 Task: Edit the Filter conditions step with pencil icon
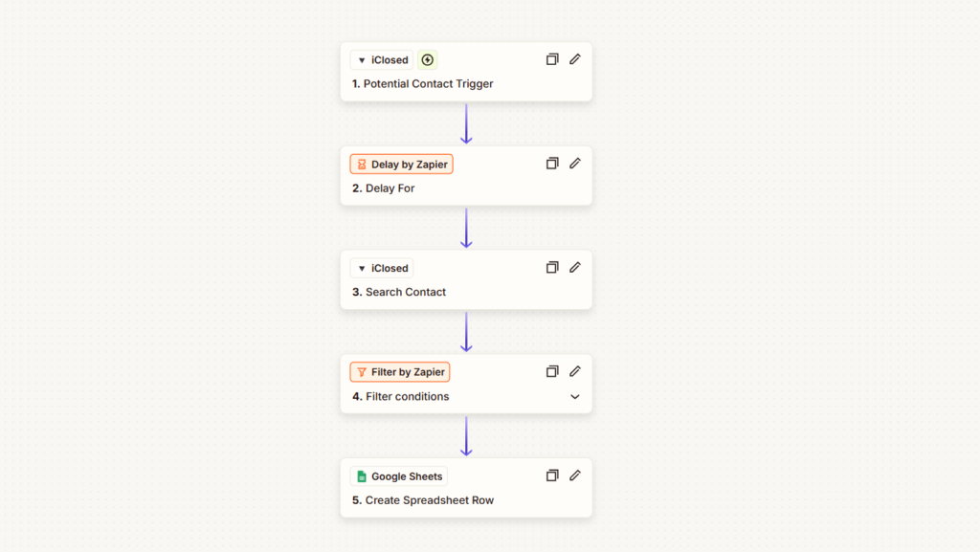tap(575, 371)
